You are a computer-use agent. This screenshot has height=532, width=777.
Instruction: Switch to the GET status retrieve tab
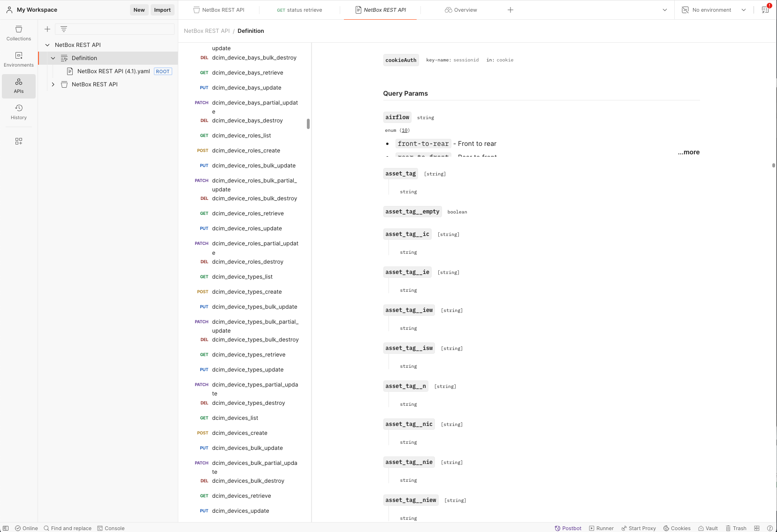(x=299, y=10)
